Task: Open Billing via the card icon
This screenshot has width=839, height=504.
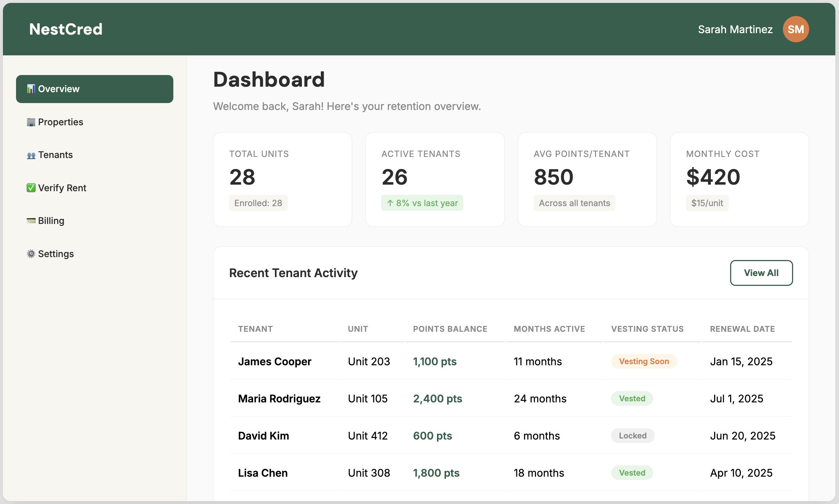Action: coord(31,220)
